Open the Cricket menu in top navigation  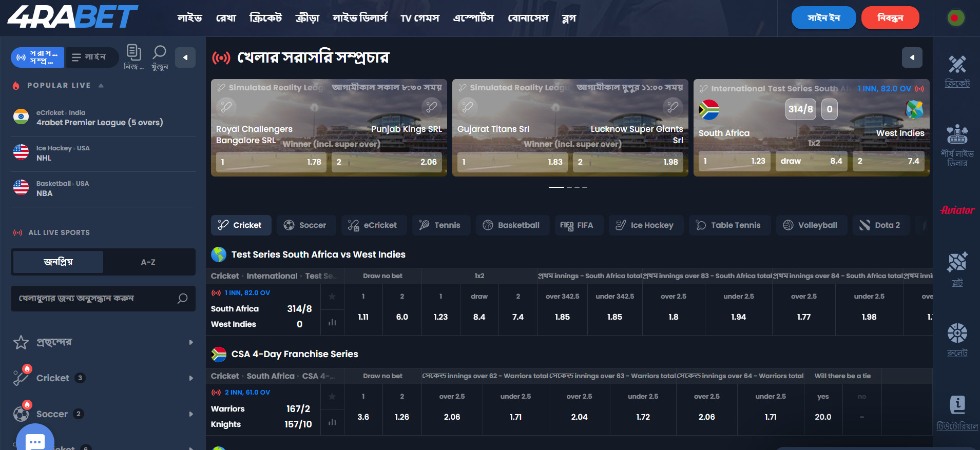tap(265, 18)
